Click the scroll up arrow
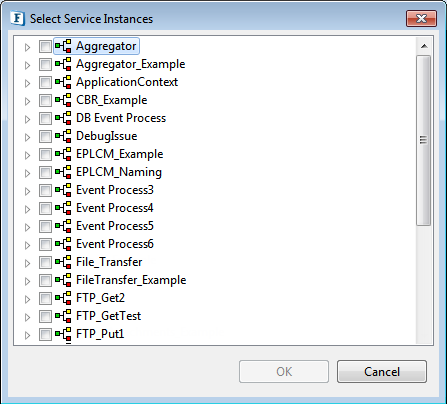This screenshot has height=404, width=447. (x=424, y=46)
